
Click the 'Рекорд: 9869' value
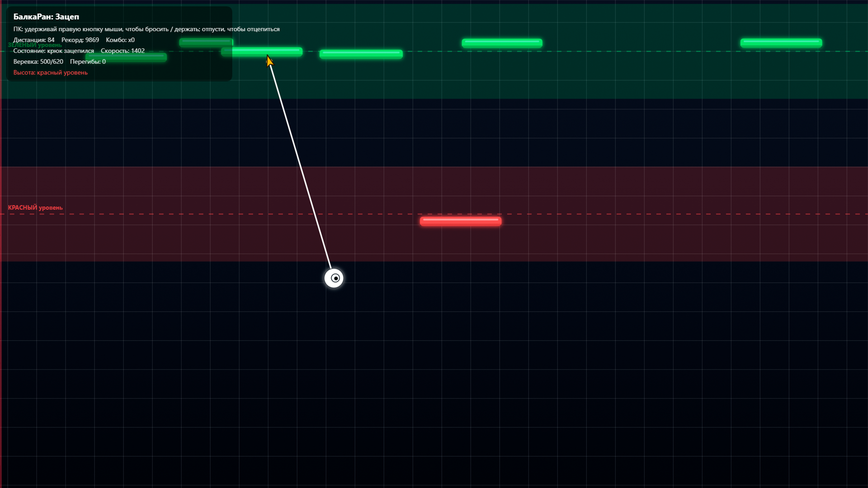click(x=80, y=40)
